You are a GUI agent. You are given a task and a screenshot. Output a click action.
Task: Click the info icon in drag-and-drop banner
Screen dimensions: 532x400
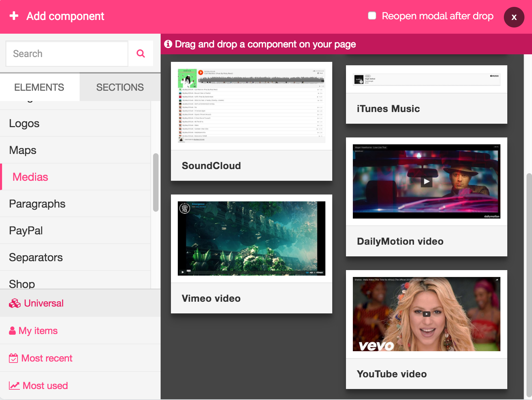(x=168, y=44)
